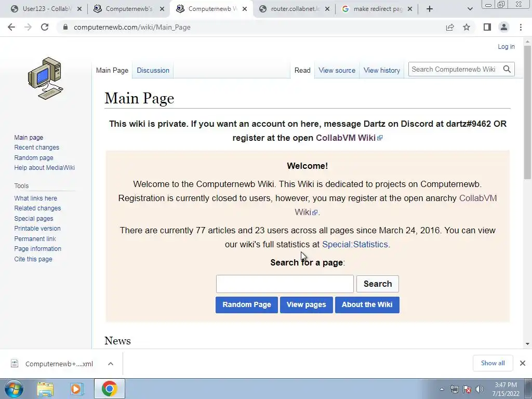Launch Windows Media Player from the taskbar
Screen dimensions: 532x399
pyautogui.click(x=77, y=389)
